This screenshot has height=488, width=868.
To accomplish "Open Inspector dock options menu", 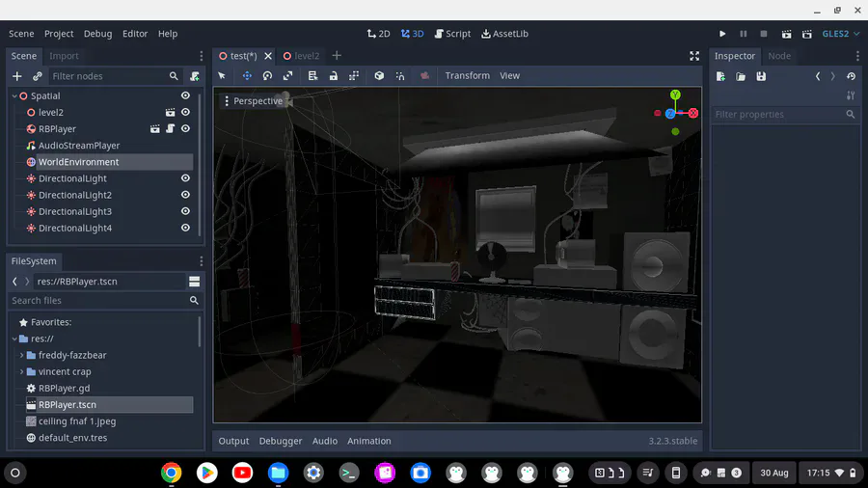I will tap(857, 56).
